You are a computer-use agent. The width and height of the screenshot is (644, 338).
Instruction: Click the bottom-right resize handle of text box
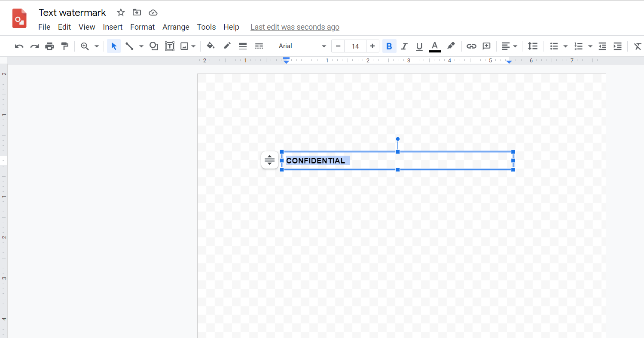click(x=513, y=169)
